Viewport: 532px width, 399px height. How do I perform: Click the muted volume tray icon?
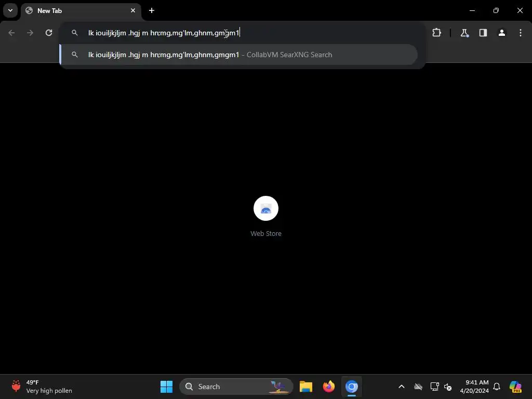pyautogui.click(x=448, y=387)
